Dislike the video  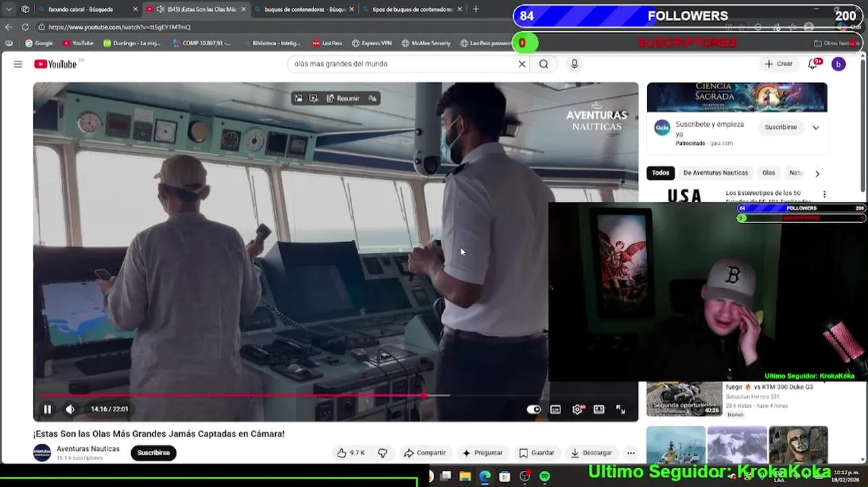[x=383, y=453]
